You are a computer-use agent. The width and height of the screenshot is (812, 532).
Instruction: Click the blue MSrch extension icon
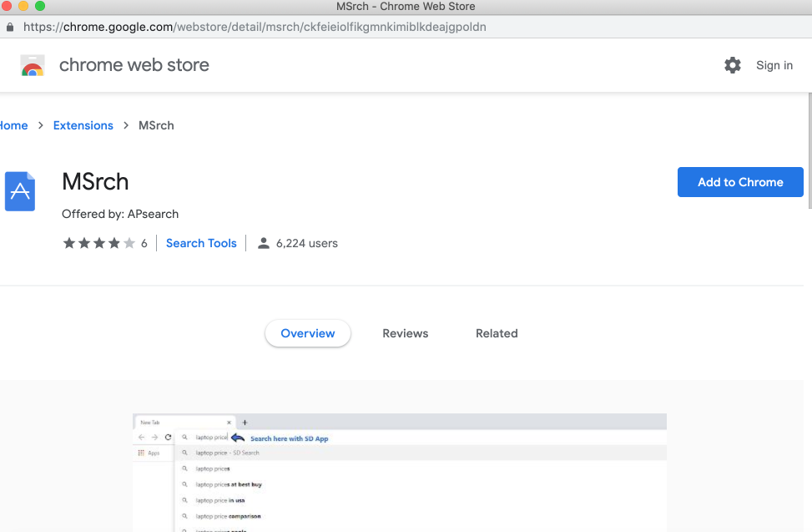[x=20, y=191]
